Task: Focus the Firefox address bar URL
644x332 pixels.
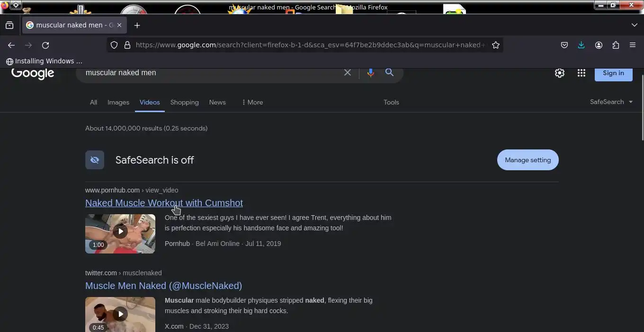Action: click(x=310, y=45)
